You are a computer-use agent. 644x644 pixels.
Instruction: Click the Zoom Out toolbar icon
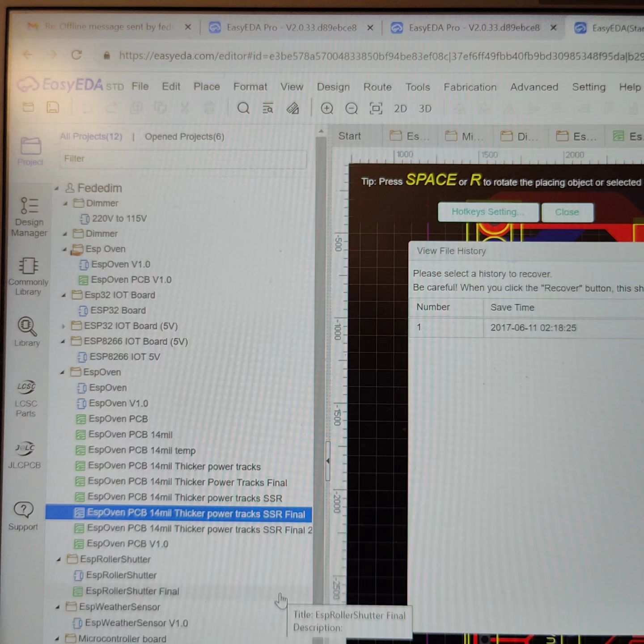352,109
